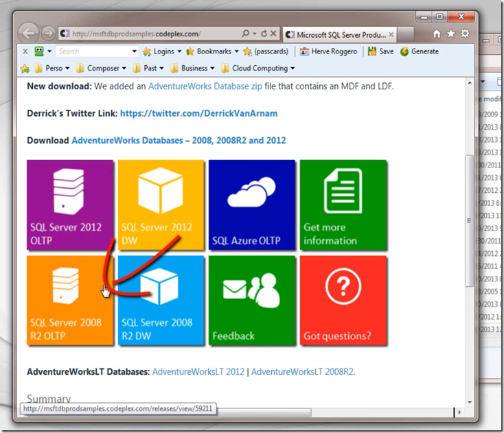The height and width of the screenshot is (433, 504).
Task: Close the RoboForm toolbar with X
Action: [x=25, y=51]
